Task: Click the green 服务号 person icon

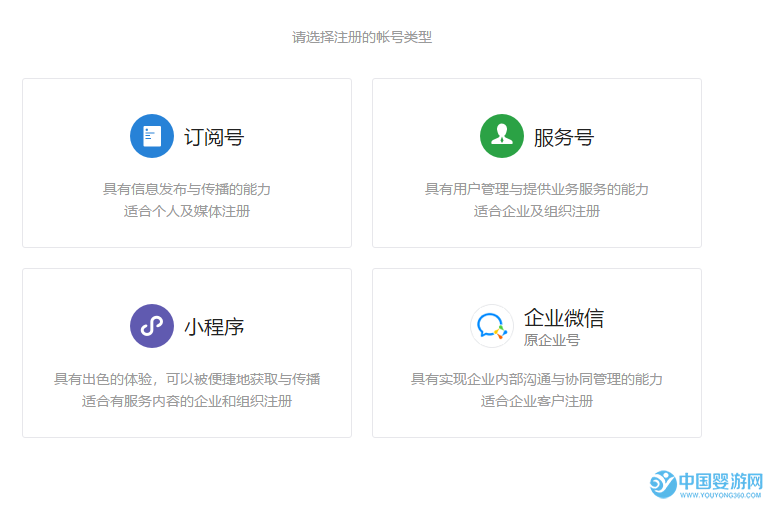Action: [x=502, y=136]
